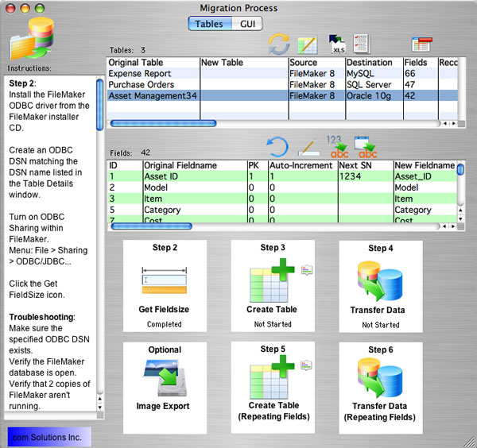Viewport: 477px width, 448px height.
Task: Click Step 6 Transfer Data Repeating Fields icon
Action: pos(380,378)
